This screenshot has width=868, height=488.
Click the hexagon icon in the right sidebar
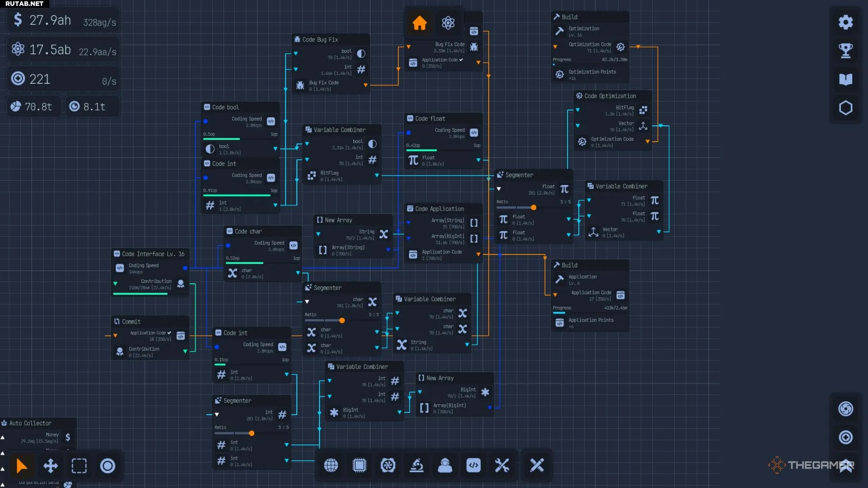tap(845, 108)
